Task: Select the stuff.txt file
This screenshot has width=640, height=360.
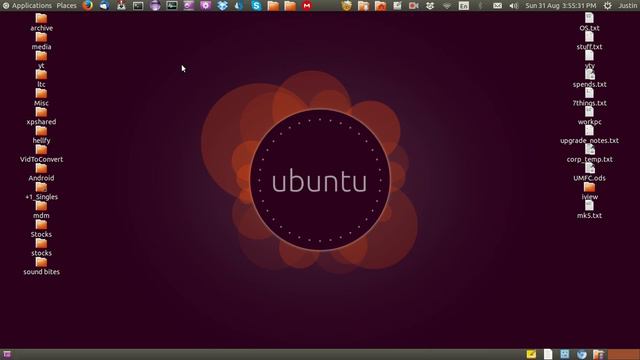Action: (x=589, y=41)
